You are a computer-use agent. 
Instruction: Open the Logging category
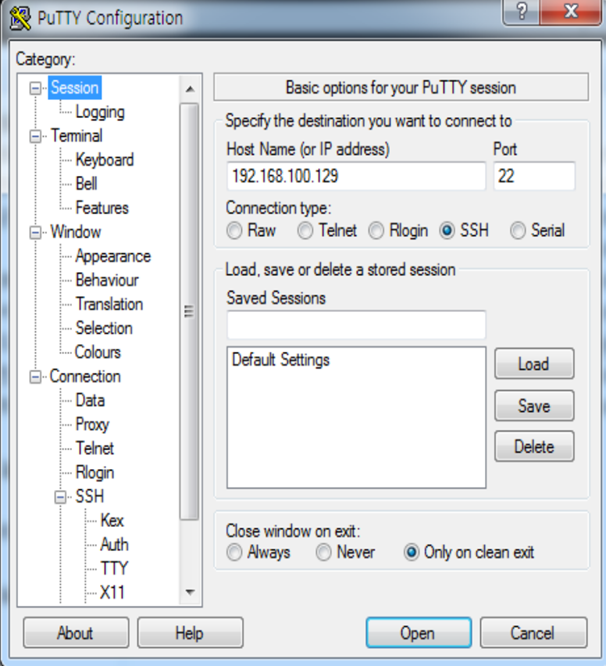(100, 112)
